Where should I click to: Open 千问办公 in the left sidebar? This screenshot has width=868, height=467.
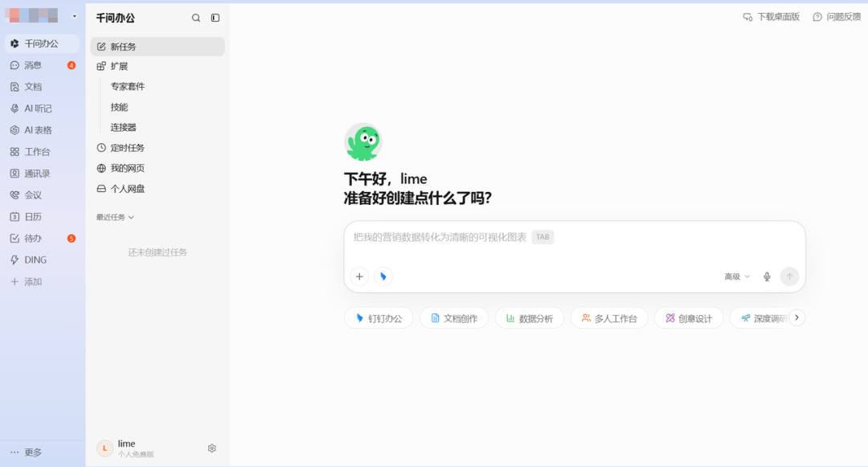(42, 43)
